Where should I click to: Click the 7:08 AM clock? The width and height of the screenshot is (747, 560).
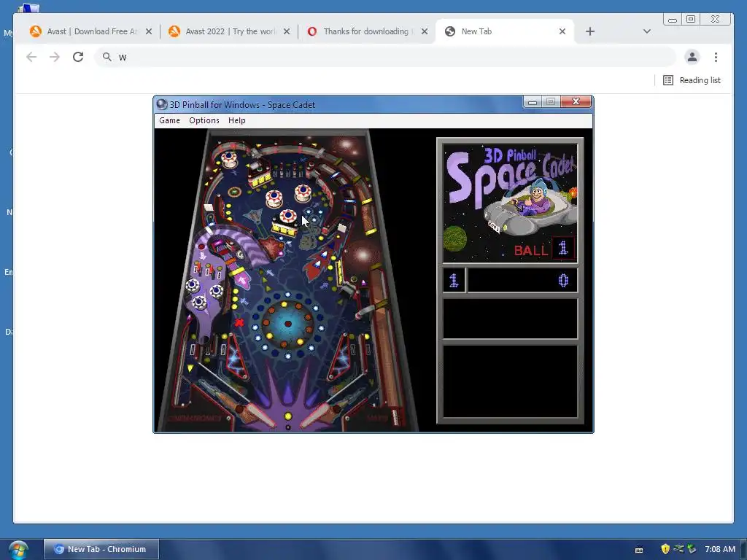tap(720, 549)
